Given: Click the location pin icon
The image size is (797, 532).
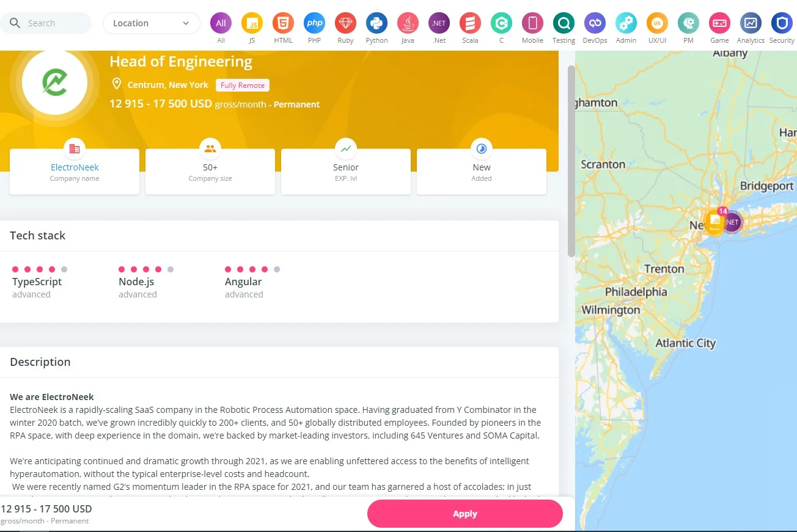Looking at the screenshot, I should (116, 84).
